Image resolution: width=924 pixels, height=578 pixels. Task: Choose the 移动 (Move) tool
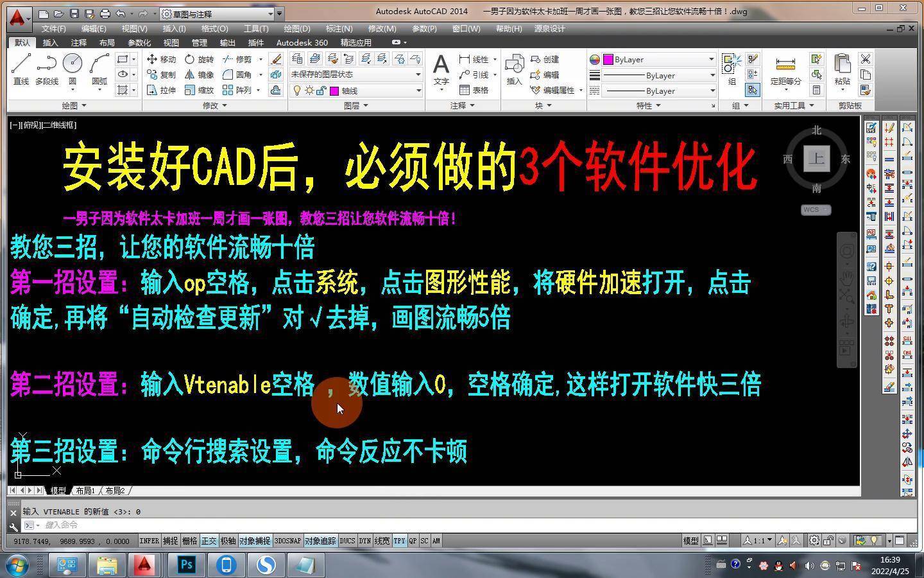pyautogui.click(x=161, y=59)
